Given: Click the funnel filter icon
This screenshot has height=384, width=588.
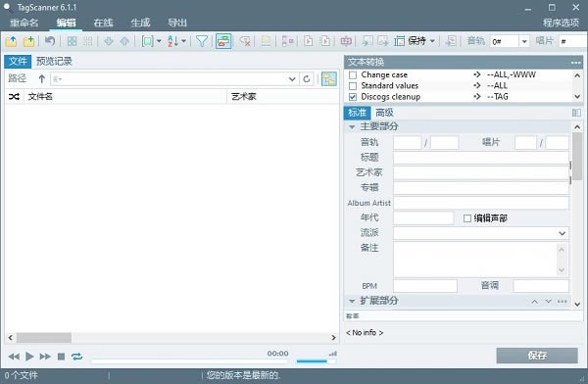Looking at the screenshot, I should point(202,41).
